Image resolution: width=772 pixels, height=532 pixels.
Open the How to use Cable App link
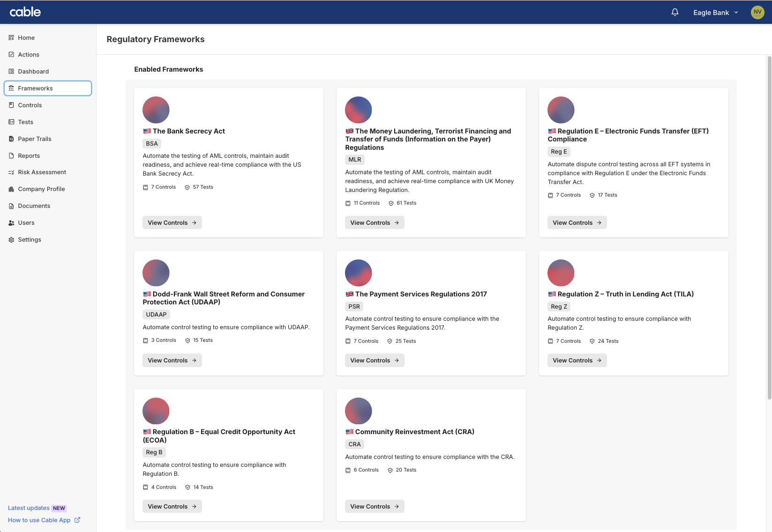tap(39, 520)
